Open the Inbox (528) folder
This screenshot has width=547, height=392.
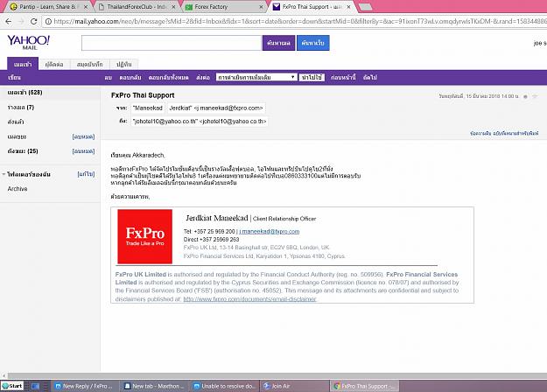(x=25, y=93)
